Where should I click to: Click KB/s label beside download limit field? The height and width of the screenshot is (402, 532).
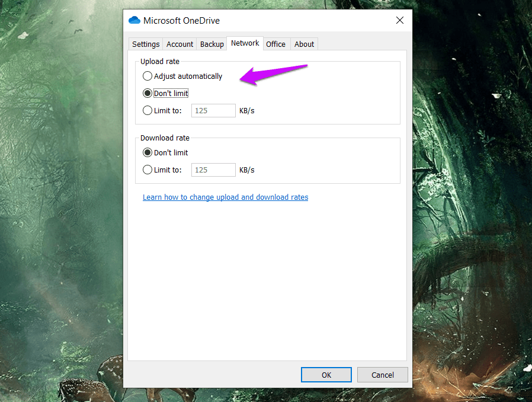point(246,170)
